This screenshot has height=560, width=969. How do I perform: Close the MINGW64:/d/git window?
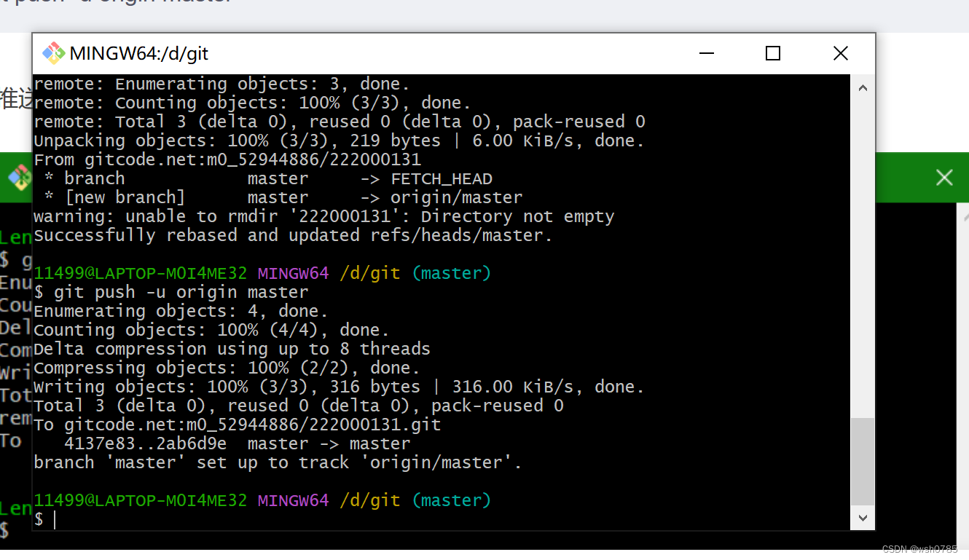point(840,53)
